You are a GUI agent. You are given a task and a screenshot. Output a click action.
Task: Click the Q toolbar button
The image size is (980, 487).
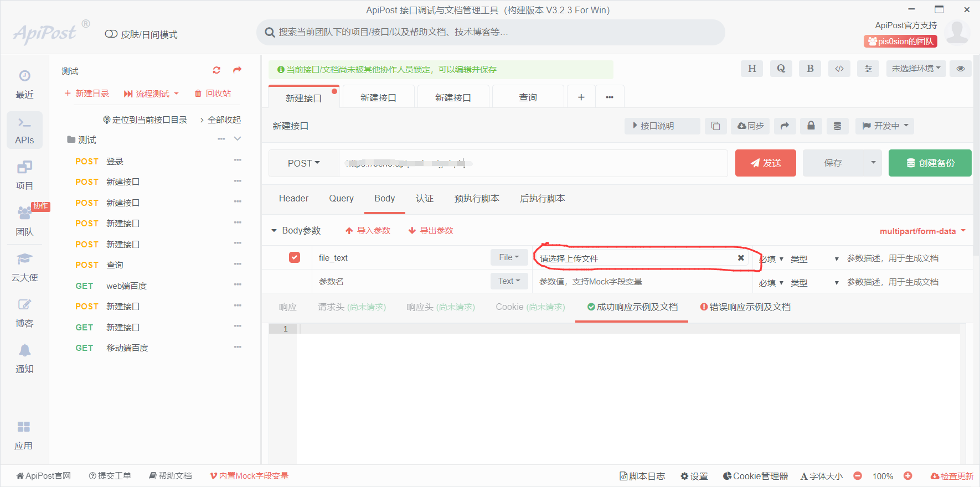[x=781, y=69]
